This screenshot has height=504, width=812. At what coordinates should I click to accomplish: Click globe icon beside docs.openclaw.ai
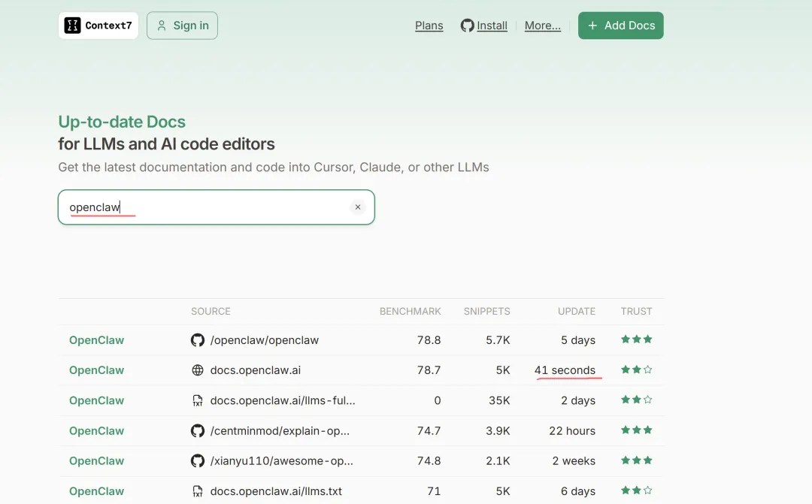(x=197, y=370)
